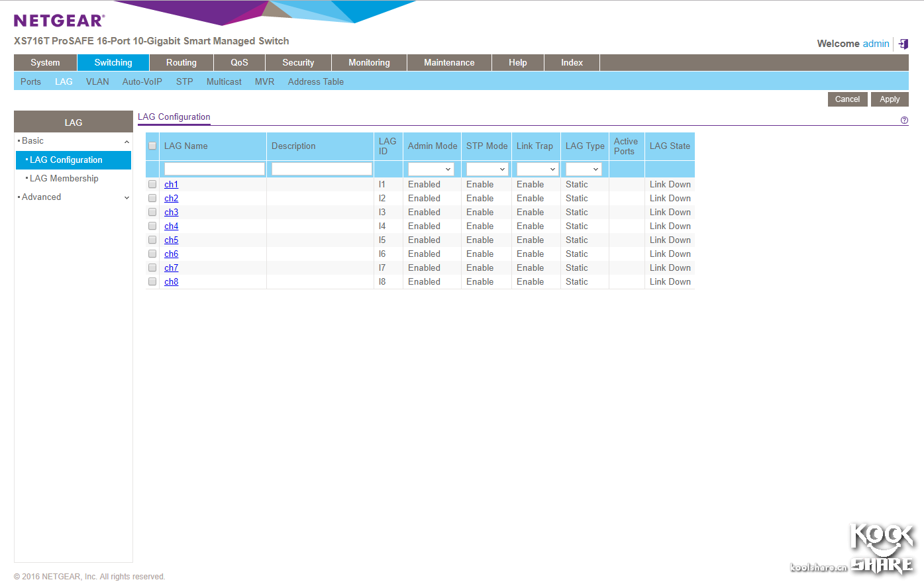Switch to the Security tab
Image resolution: width=924 pixels, height=584 pixels.
click(x=298, y=62)
